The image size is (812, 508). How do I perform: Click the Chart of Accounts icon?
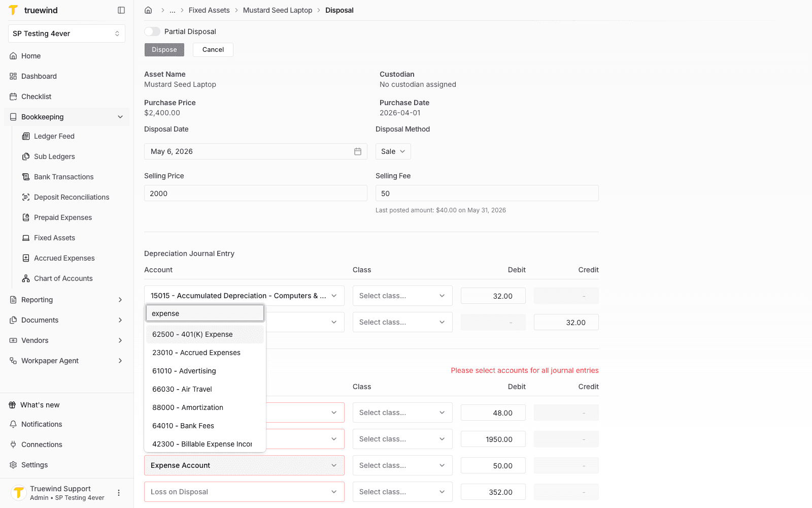(x=26, y=278)
